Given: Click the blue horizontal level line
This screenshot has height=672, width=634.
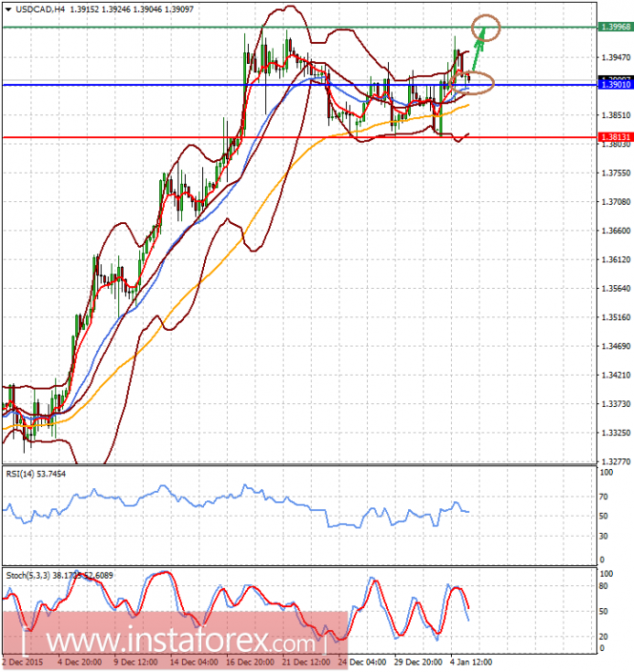Looking at the screenshot, I should coord(299,85).
